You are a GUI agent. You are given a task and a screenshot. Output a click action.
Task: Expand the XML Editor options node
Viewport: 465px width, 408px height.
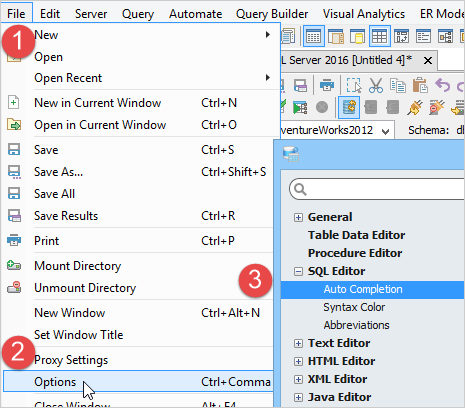298,379
